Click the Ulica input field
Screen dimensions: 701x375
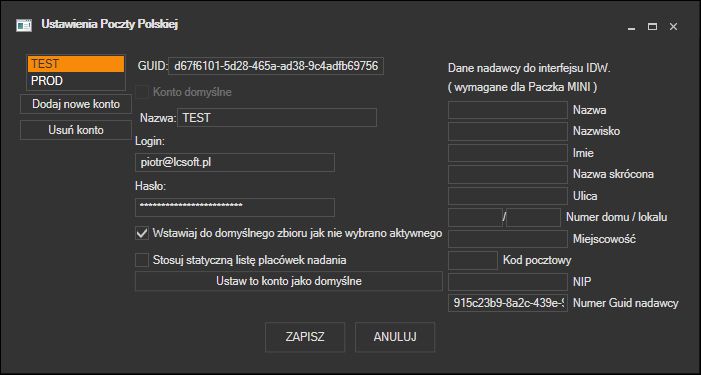coord(508,196)
